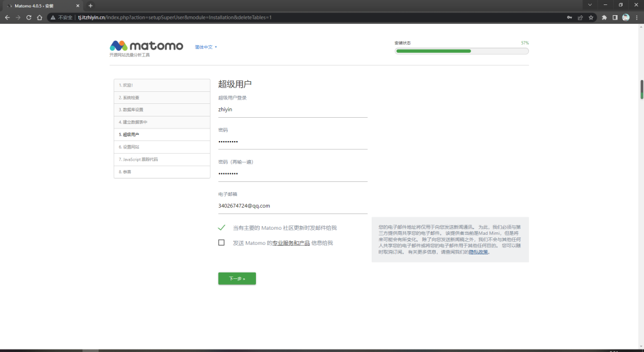The height and width of the screenshot is (352, 644).
Task: Select step 3 数据库设置 in sidebar
Action: pyautogui.click(x=133, y=110)
